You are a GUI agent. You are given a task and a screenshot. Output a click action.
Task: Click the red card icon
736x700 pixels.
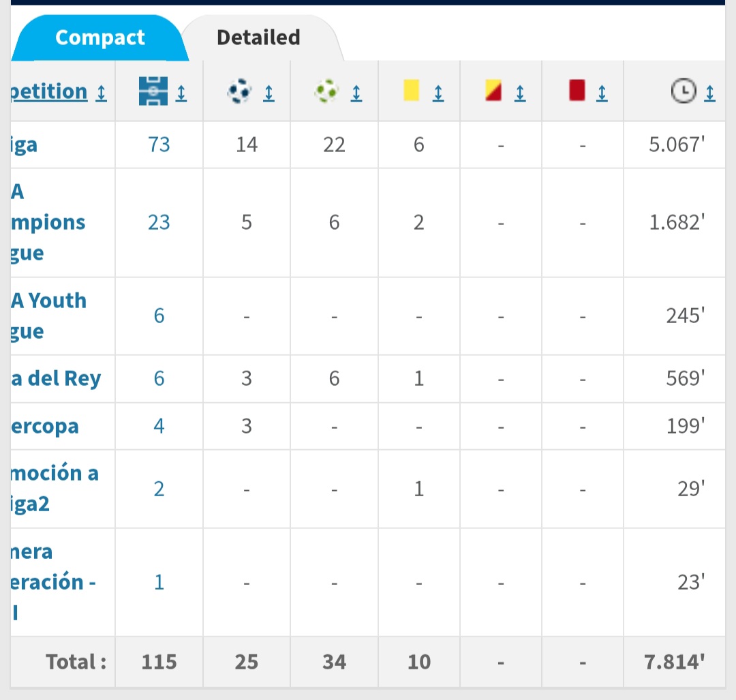tap(577, 91)
